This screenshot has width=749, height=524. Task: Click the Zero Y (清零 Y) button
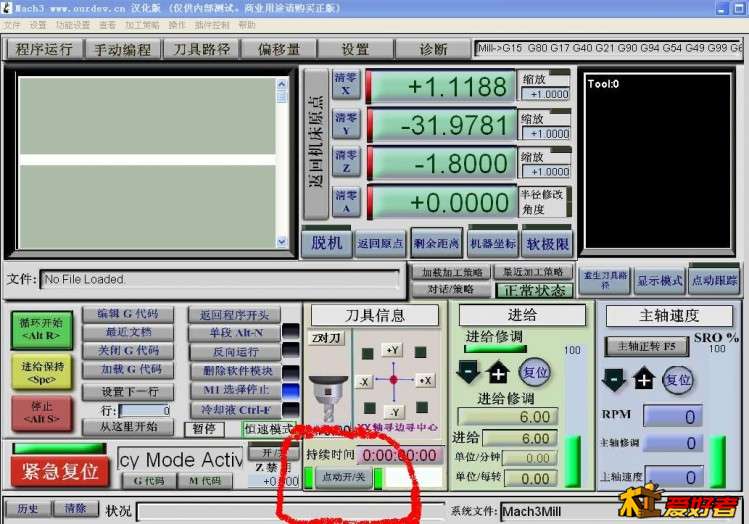[x=345, y=124]
